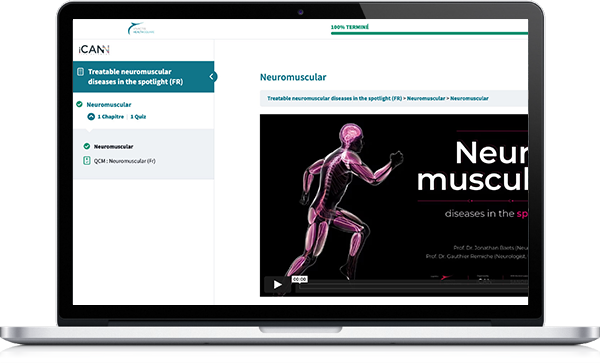The height and width of the screenshot is (363, 600).
Task: Click checkmark icon beside Neuromuscular chapter
Action: tap(87, 146)
